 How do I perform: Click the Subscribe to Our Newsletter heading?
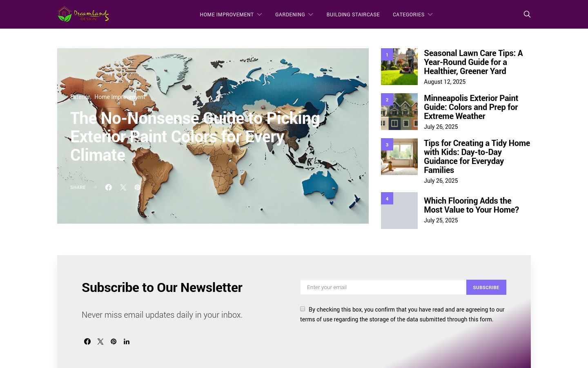pyautogui.click(x=162, y=287)
